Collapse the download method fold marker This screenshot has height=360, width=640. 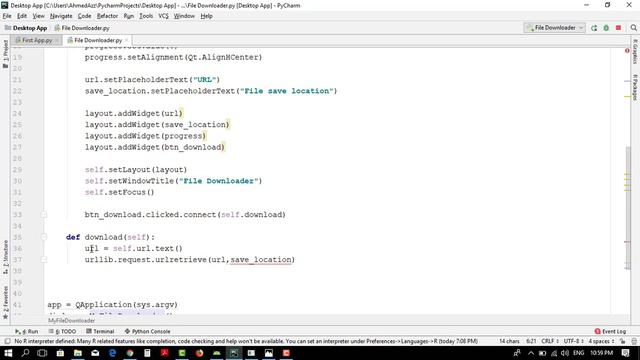(43, 237)
